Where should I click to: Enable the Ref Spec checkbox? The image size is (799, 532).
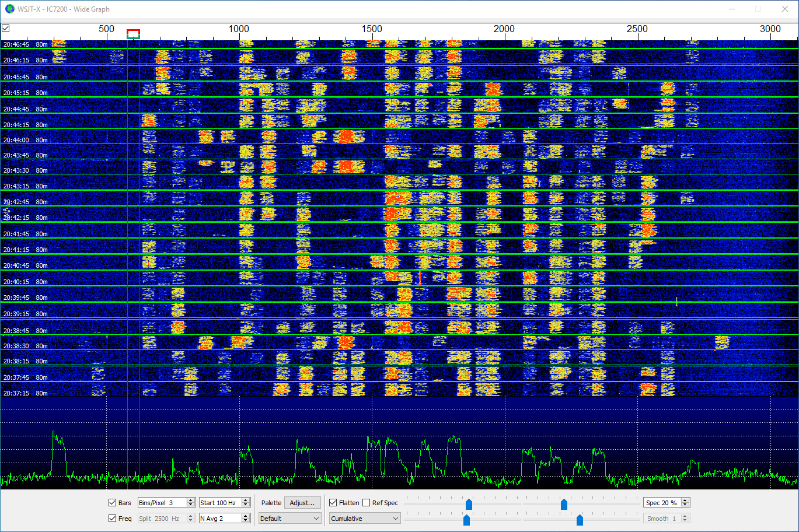tap(367, 503)
